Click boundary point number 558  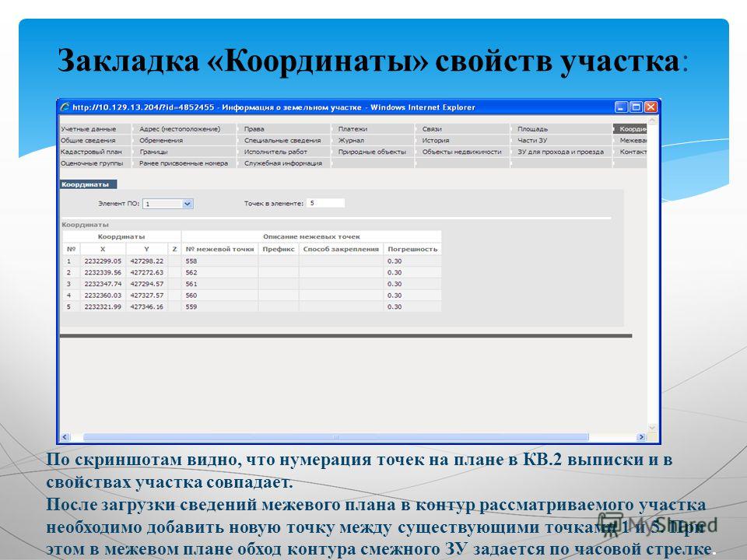point(191,261)
